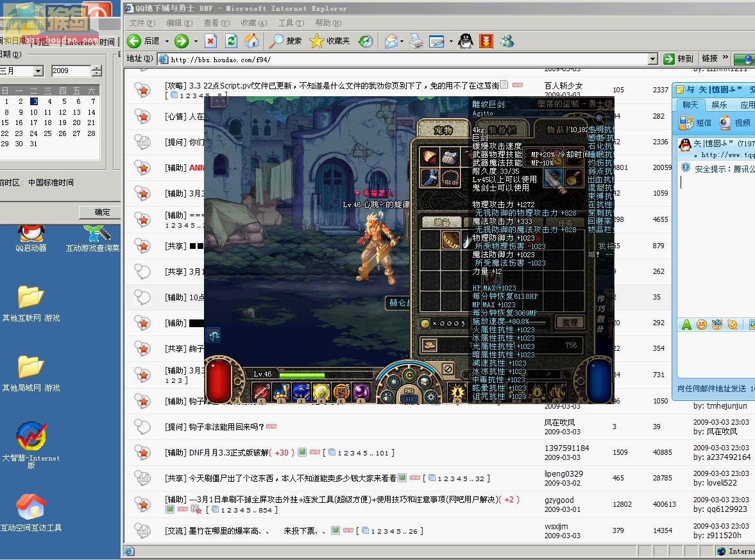755x560 pixels.
Task: Expand the address bar URL dropdown
Action: (x=653, y=59)
